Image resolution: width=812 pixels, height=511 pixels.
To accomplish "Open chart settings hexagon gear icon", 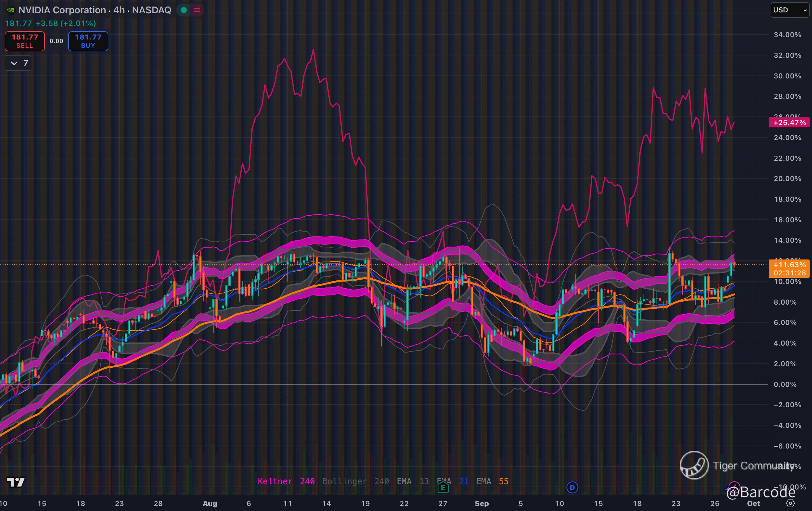I will click(x=790, y=503).
